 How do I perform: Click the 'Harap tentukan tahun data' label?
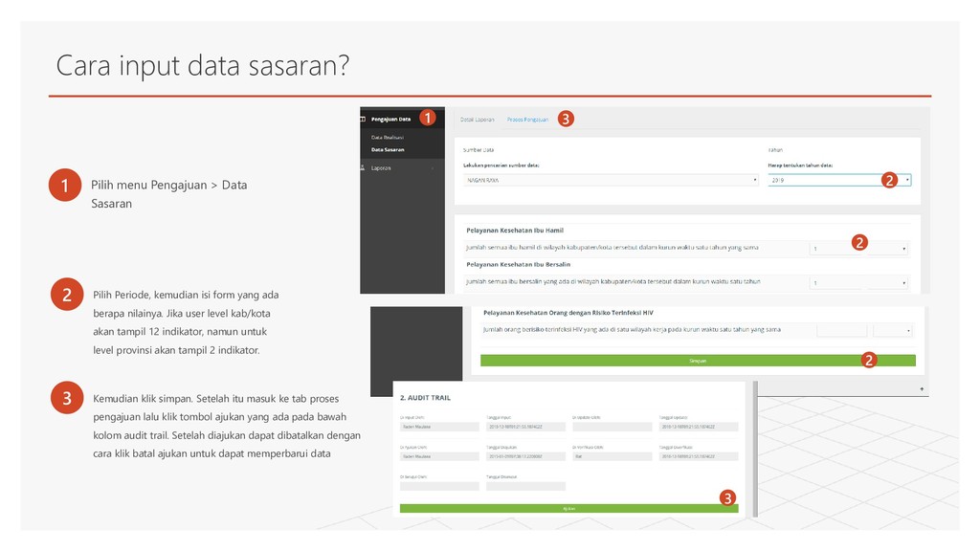[x=800, y=165]
